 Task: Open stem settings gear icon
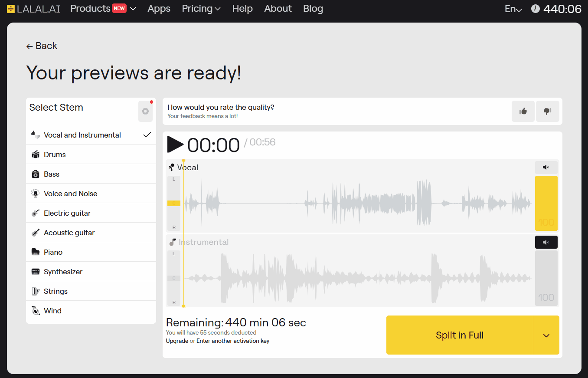pos(145,112)
